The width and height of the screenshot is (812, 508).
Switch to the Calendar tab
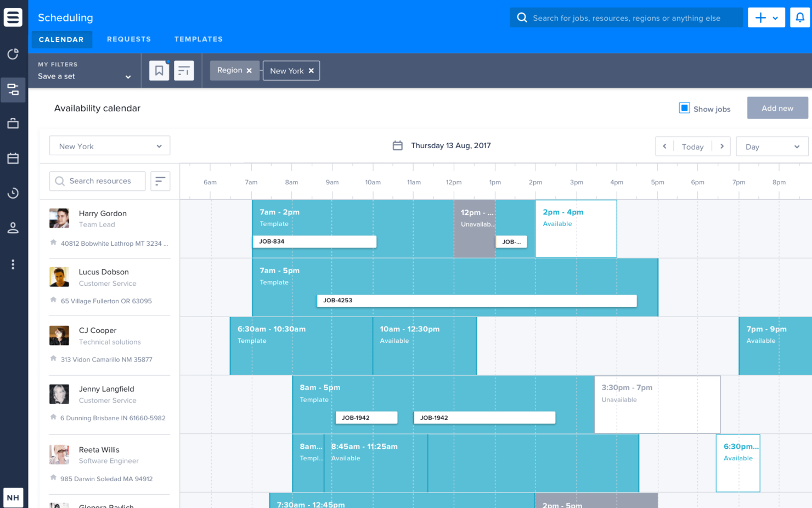pos(61,39)
